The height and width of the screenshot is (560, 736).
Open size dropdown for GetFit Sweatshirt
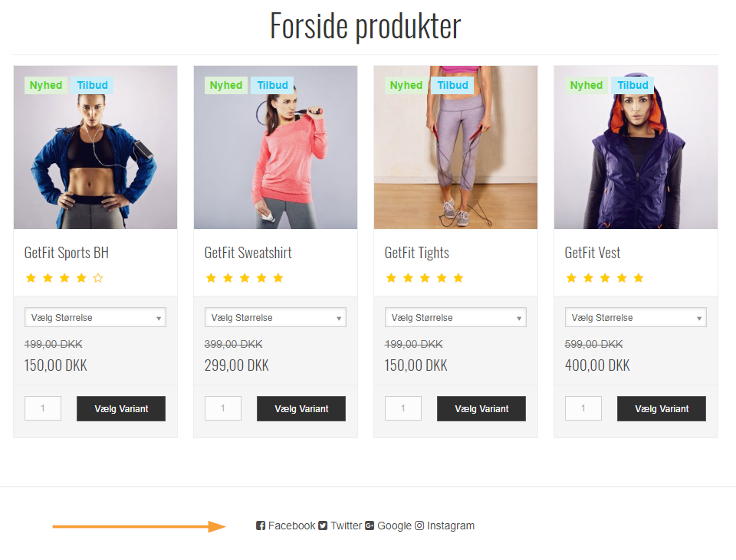[275, 317]
